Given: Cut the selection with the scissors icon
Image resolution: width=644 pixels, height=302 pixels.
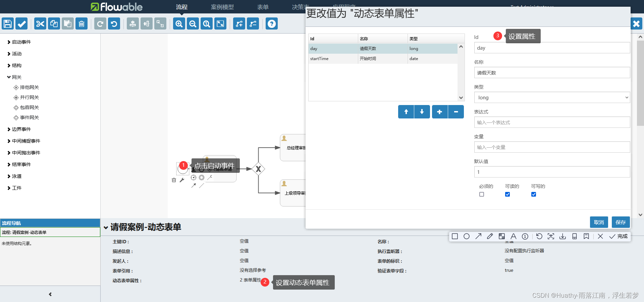Looking at the screenshot, I should coord(40,24).
